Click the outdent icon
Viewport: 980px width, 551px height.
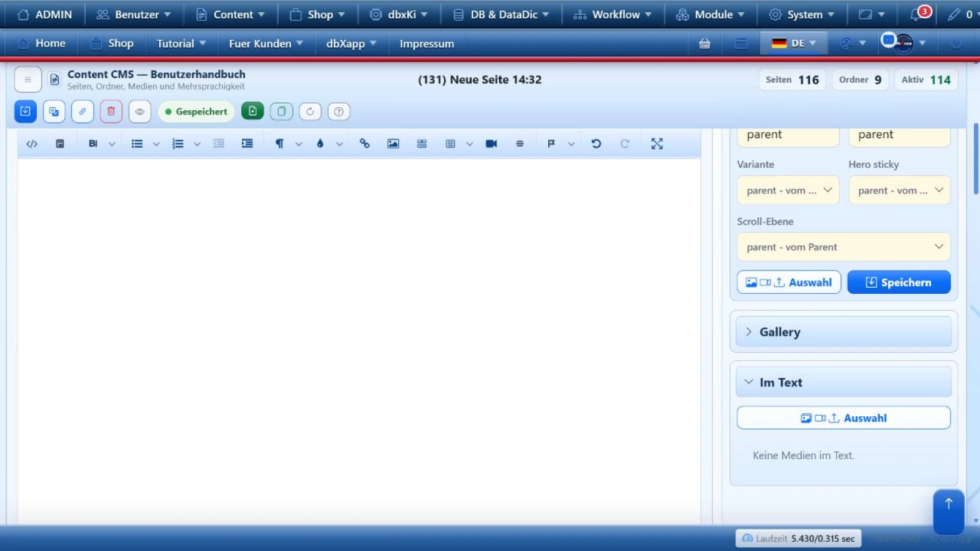[219, 144]
